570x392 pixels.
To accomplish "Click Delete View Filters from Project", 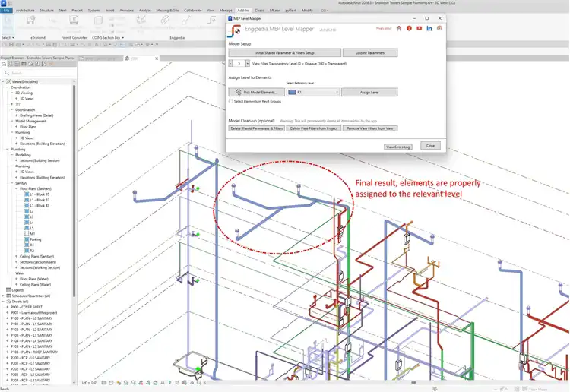I will click(313, 128).
